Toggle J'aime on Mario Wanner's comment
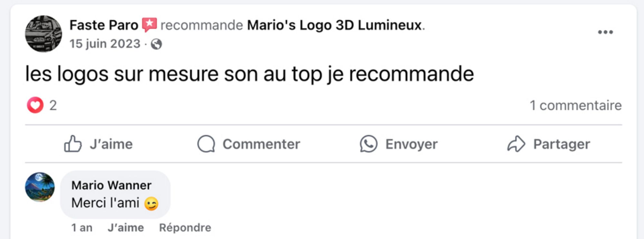The image size is (644, 239). 126,228
